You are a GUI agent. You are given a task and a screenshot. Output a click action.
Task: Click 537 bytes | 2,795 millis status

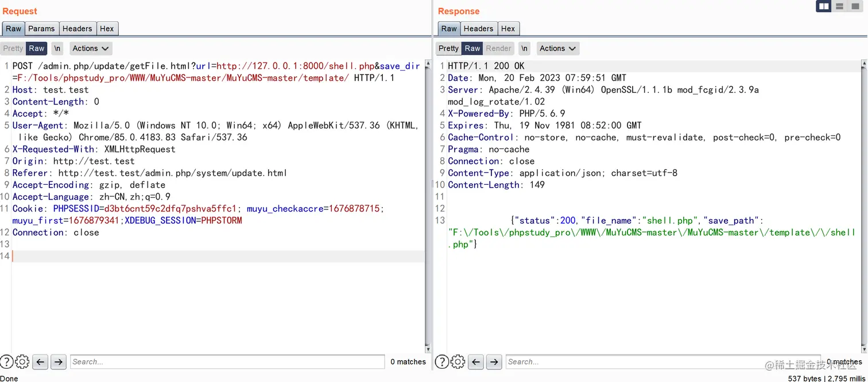click(x=826, y=378)
